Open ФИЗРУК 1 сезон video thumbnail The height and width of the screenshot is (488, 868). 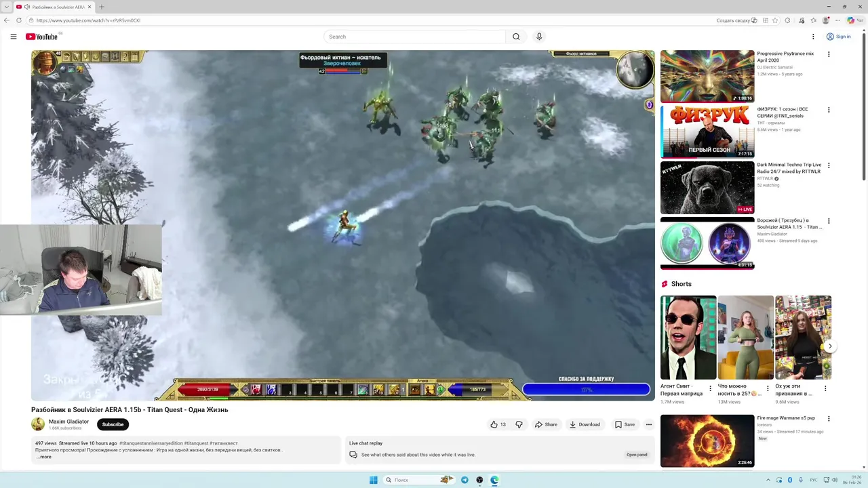[707, 131]
